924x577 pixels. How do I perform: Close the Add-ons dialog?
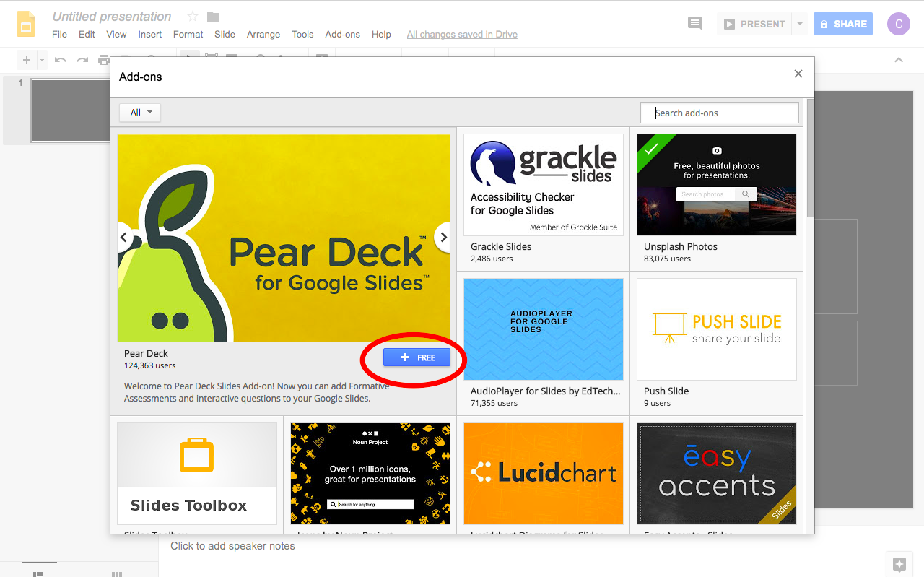(x=798, y=74)
